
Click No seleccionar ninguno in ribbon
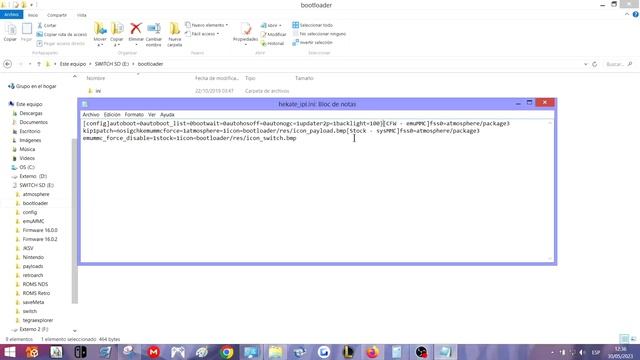[x=319, y=34]
